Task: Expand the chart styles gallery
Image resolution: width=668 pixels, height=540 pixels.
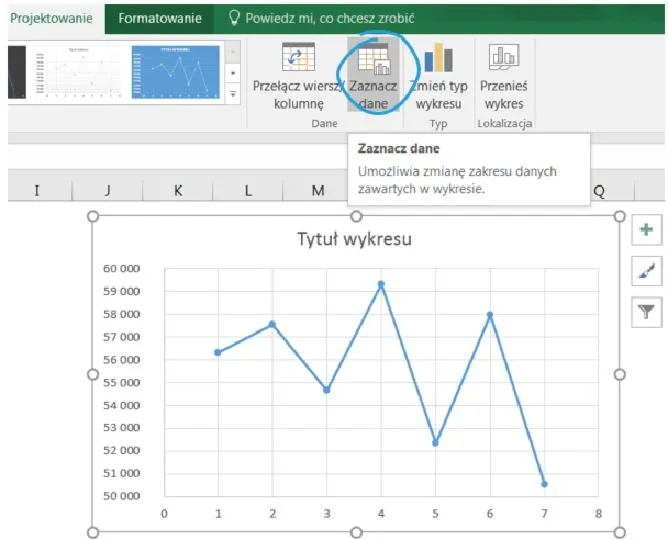Action: coord(233,94)
